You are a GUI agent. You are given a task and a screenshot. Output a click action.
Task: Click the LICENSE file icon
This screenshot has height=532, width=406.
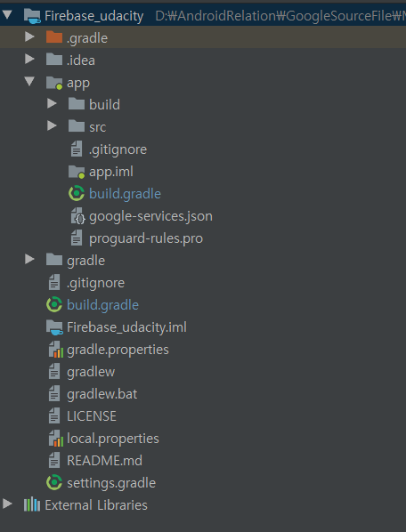pos(54,415)
